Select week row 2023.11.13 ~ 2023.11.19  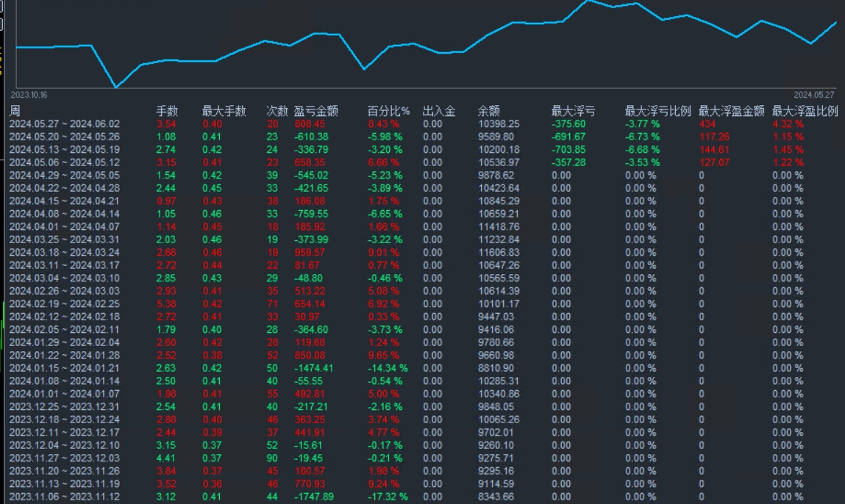tap(422, 484)
